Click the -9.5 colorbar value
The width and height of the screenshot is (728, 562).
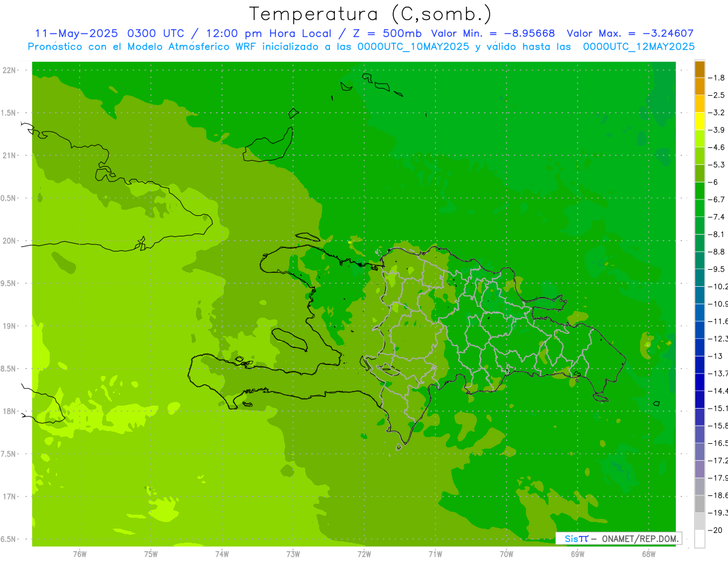[x=717, y=269]
